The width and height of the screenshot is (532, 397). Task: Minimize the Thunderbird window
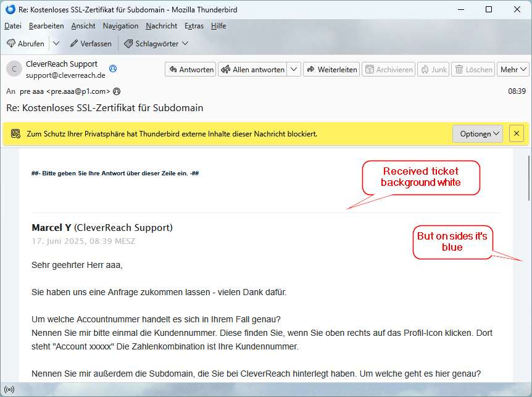tap(461, 9)
